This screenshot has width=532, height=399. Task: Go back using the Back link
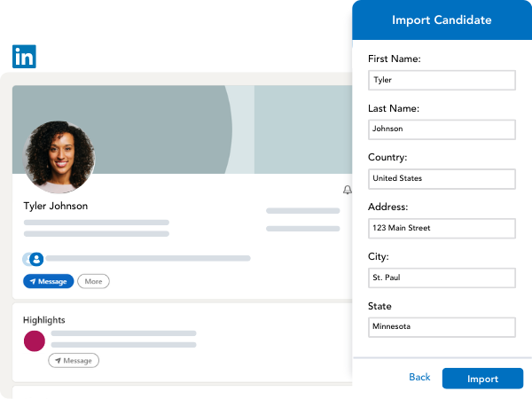click(419, 378)
